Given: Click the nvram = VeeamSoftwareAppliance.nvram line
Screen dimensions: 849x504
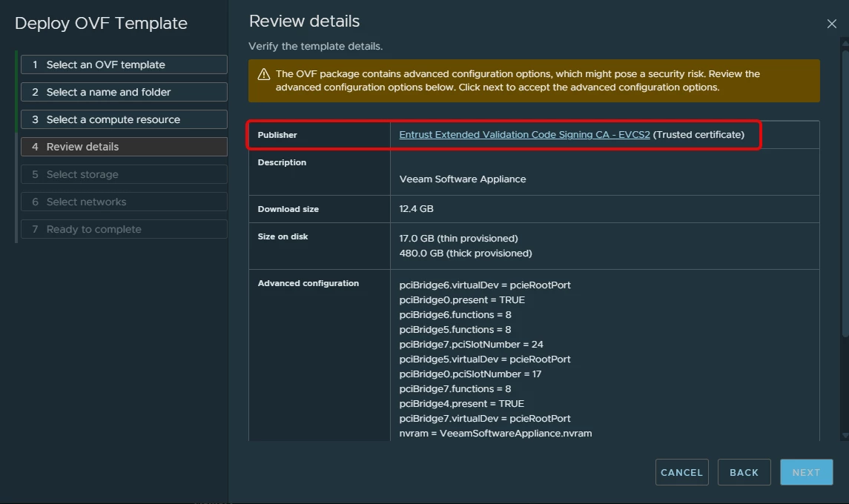Looking at the screenshot, I should (495, 434).
